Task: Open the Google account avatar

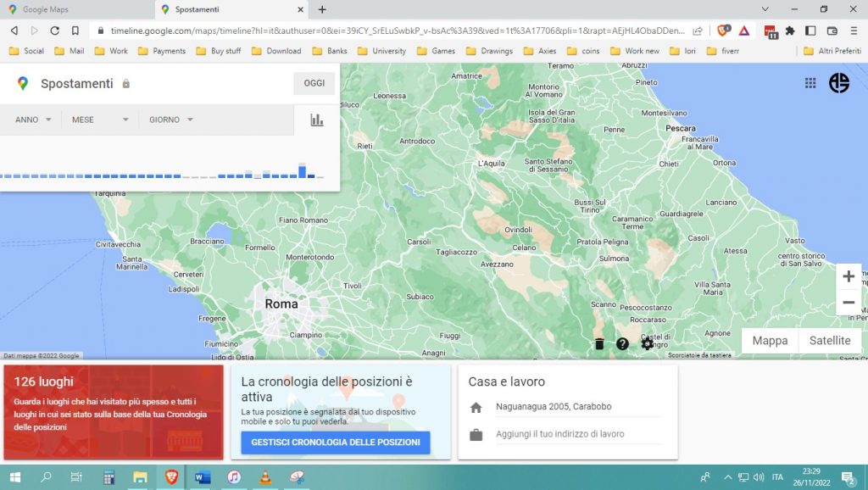Action: pos(839,83)
